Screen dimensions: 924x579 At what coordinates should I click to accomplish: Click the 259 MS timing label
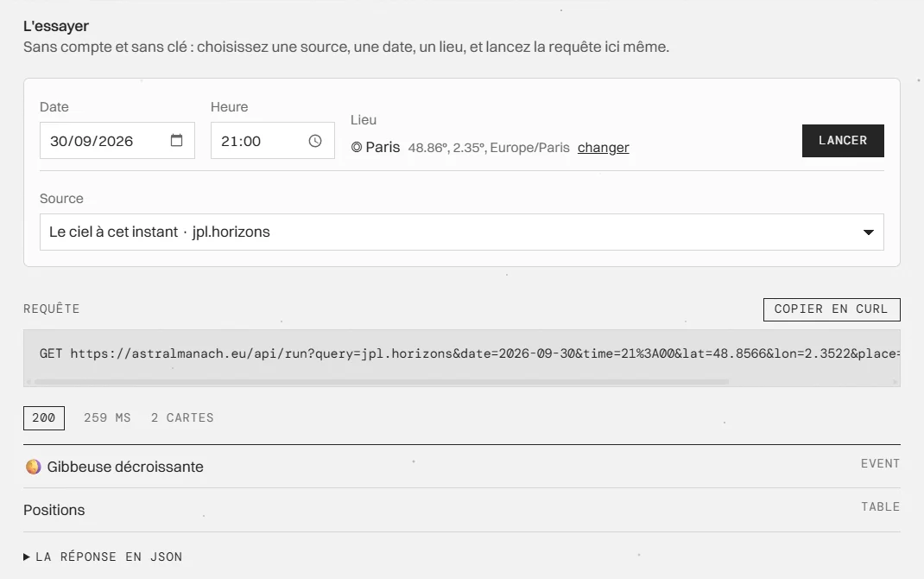coord(107,418)
